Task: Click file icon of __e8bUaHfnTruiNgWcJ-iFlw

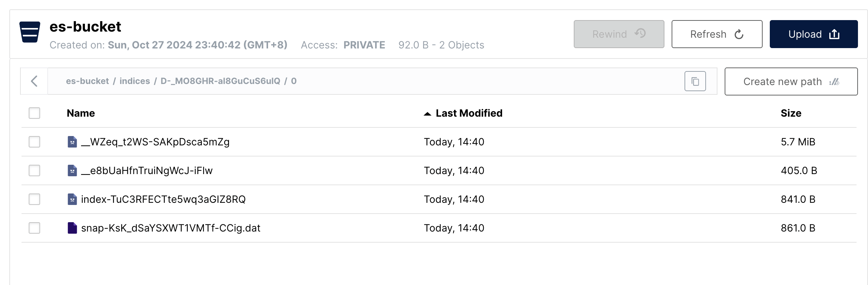Action: click(72, 170)
